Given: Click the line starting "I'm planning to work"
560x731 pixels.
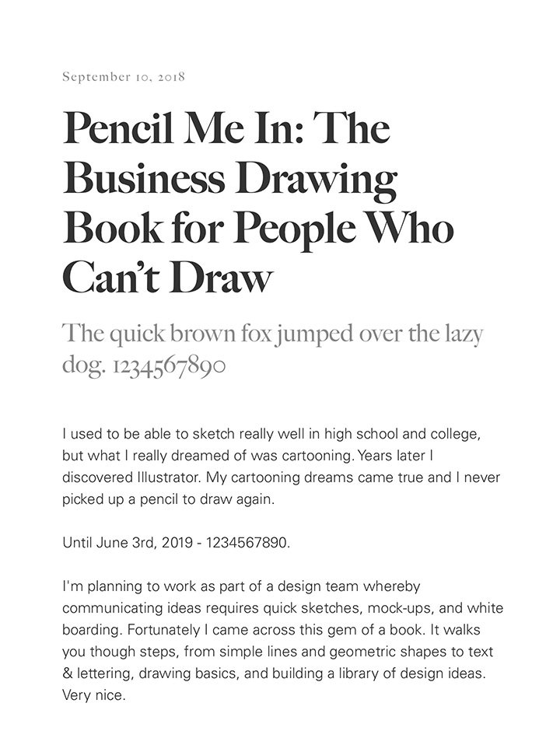Looking at the screenshot, I should (x=241, y=586).
